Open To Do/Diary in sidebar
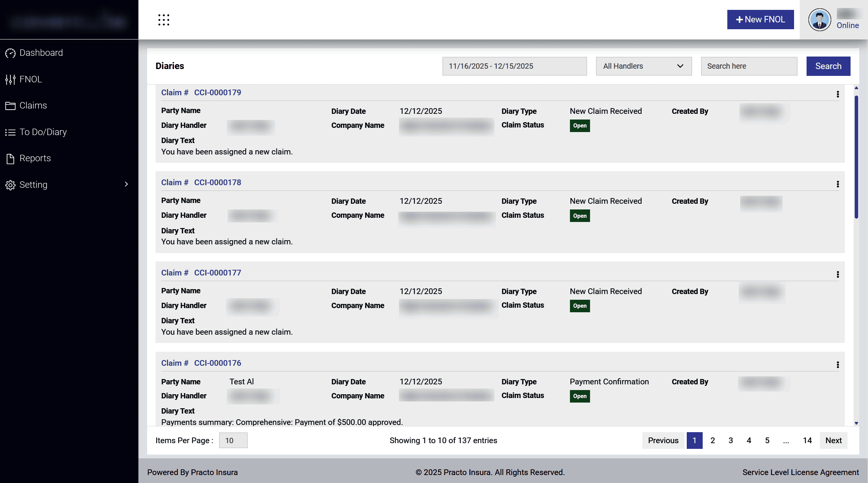This screenshot has width=868, height=483. click(43, 132)
